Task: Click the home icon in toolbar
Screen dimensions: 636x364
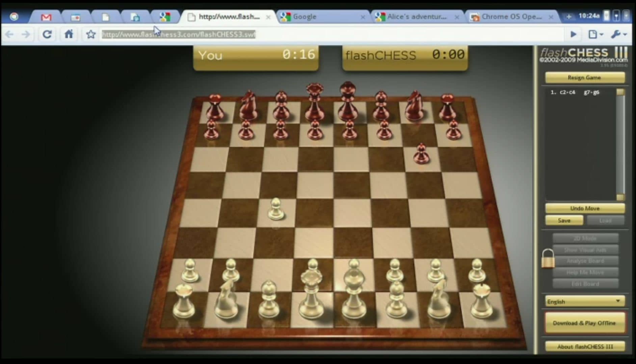Action: 69,34
